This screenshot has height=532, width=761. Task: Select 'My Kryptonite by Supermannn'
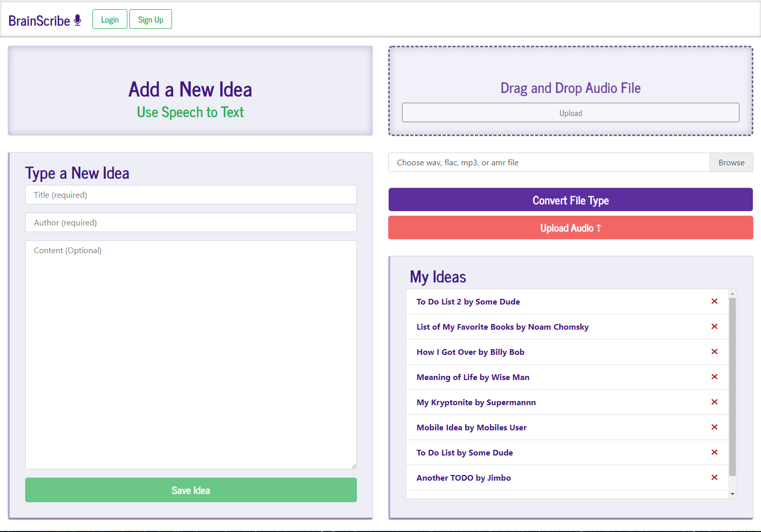click(476, 402)
